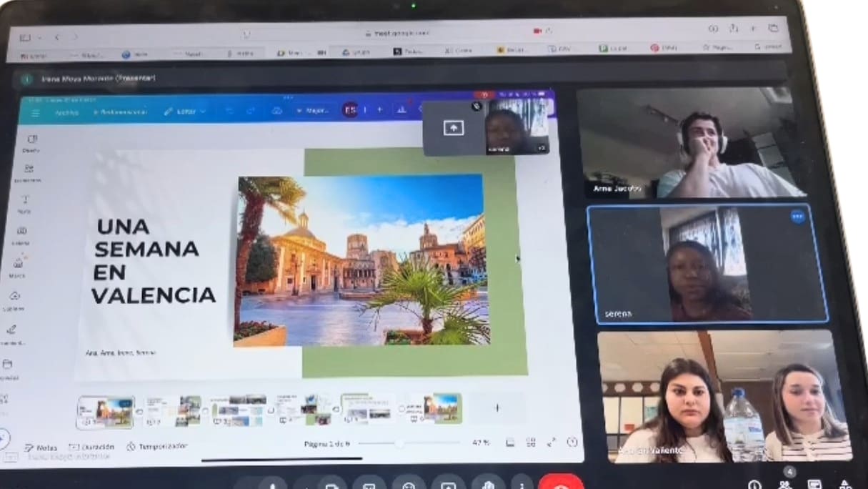The height and width of the screenshot is (489, 868).
Task: Toggle the Notas panel
Action: [40, 448]
